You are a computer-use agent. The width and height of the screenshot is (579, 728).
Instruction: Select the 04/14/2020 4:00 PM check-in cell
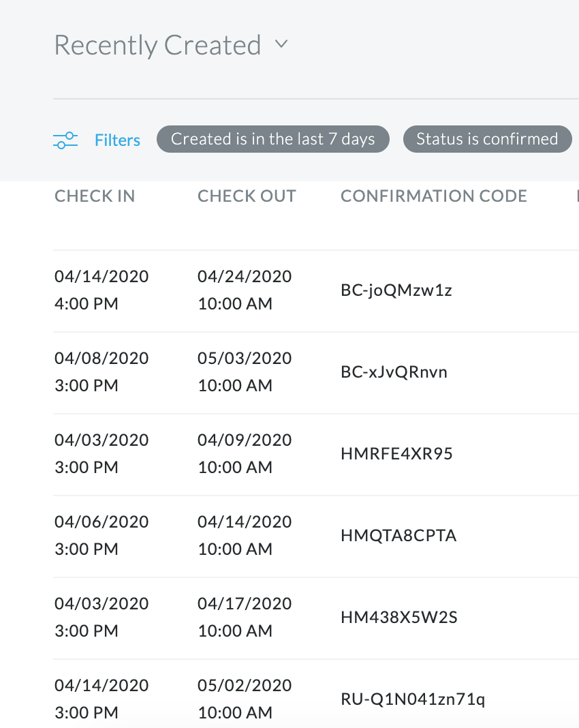tap(101, 290)
